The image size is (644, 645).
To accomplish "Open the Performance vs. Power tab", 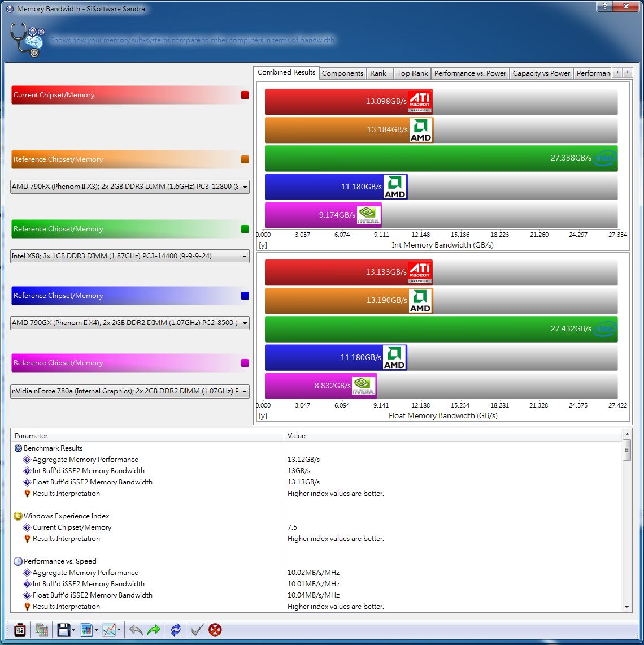I will click(470, 73).
